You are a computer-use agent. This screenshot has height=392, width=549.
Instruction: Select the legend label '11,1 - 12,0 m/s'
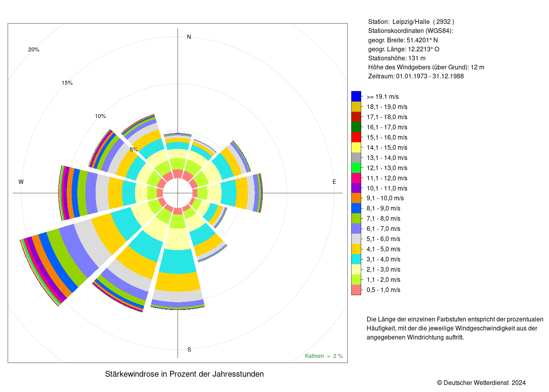tap(387, 178)
